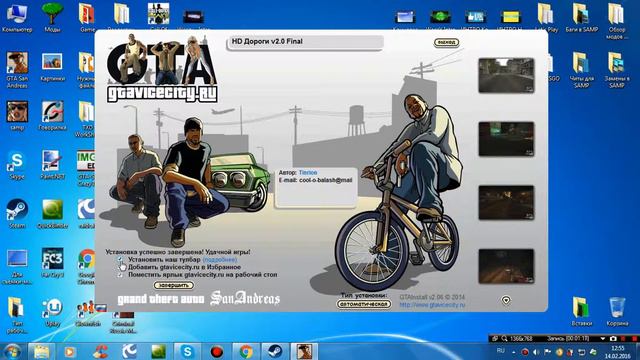
Task: Open the Моды tree icon on desktop
Action: (52, 17)
